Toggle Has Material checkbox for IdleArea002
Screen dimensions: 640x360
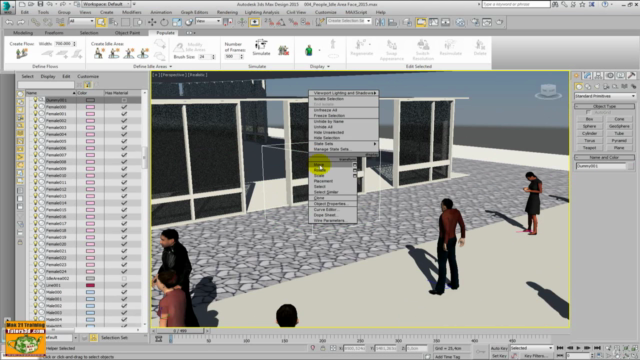[x=124, y=278]
